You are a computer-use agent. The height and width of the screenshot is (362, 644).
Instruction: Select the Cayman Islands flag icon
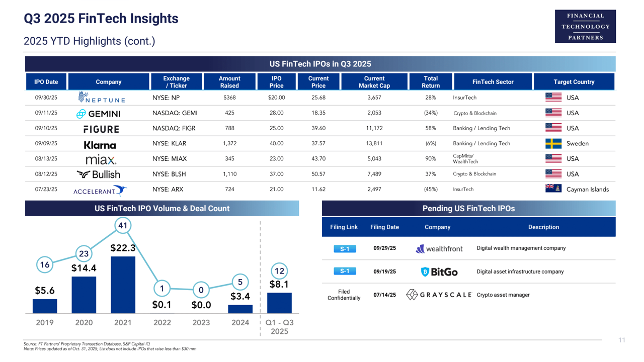[x=553, y=189]
